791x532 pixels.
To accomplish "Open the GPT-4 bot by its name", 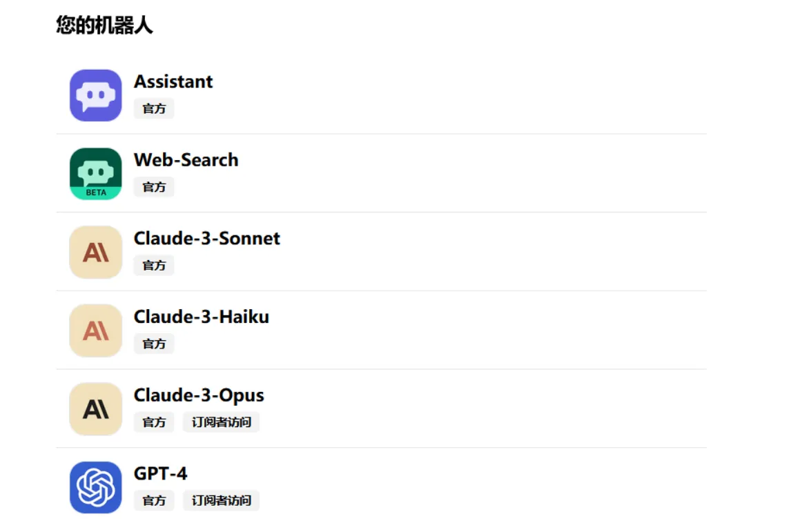I will point(160,473).
